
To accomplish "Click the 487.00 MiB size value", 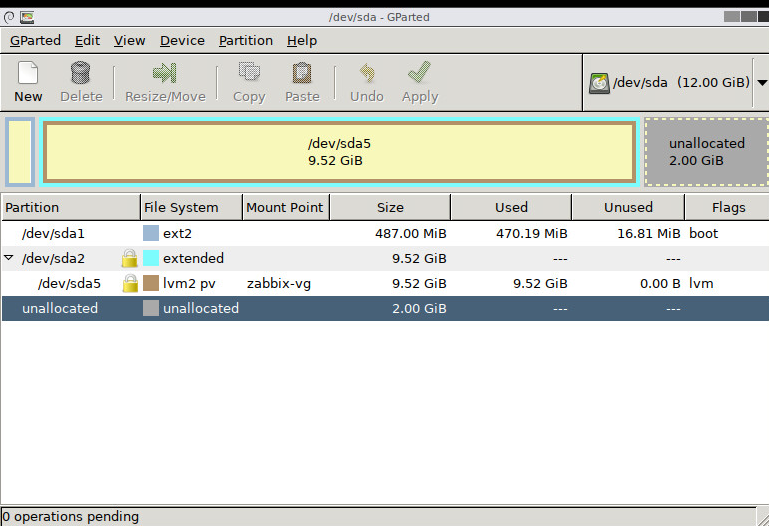I will (410, 233).
